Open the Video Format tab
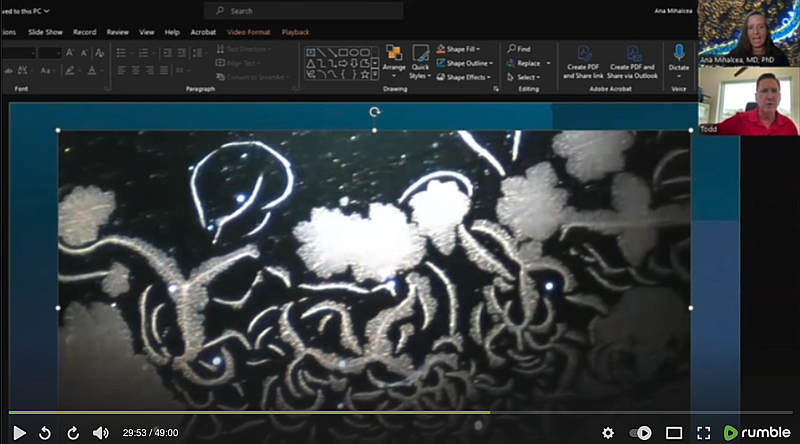The image size is (800, 444). click(x=248, y=32)
